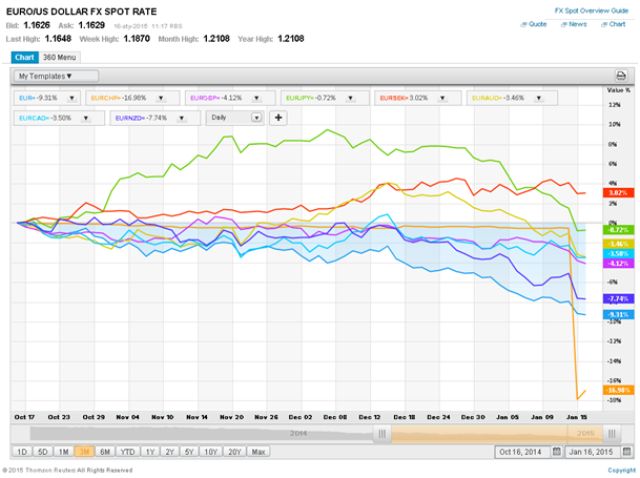Select the 10Y time range

coord(211,451)
